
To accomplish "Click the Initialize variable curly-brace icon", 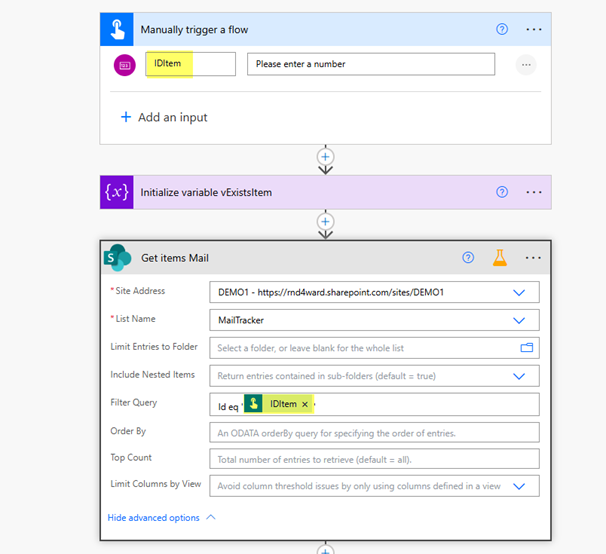I will (x=117, y=192).
